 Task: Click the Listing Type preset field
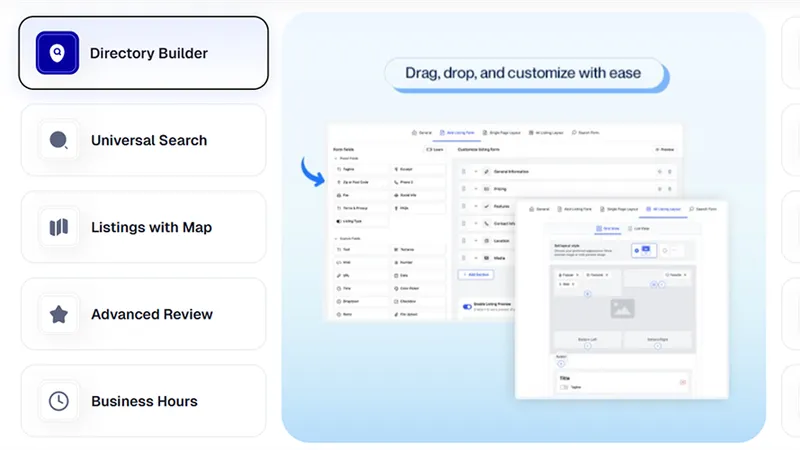click(x=361, y=221)
